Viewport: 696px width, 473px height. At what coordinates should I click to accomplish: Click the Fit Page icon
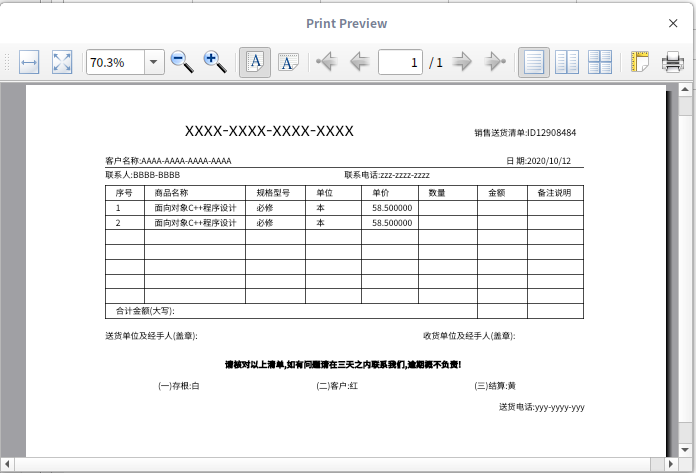coord(62,62)
